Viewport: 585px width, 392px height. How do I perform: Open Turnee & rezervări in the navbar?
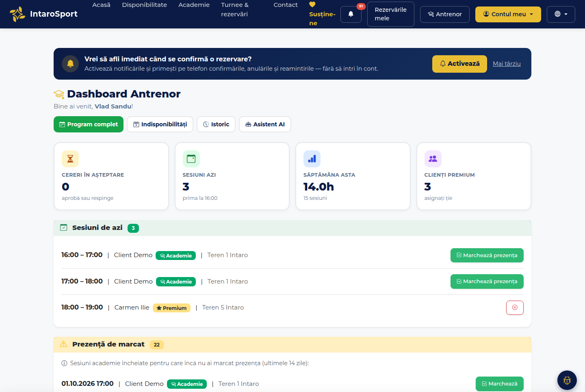tap(235, 9)
